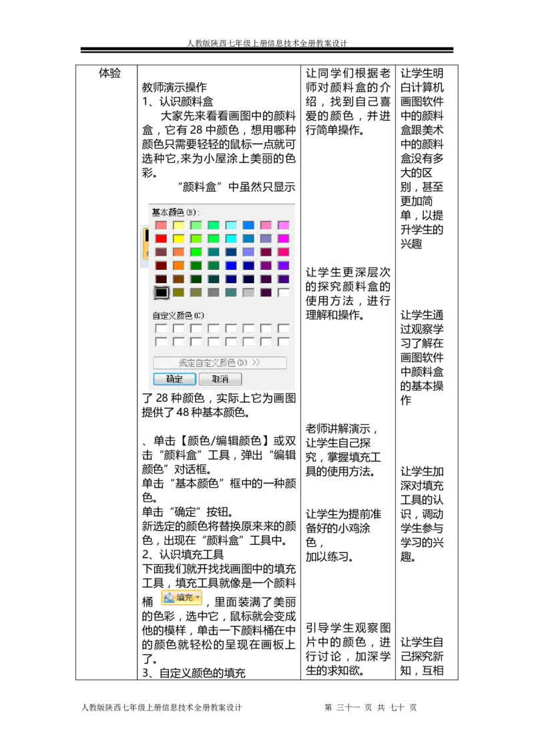Select the pure blue color swatch

click(x=231, y=265)
